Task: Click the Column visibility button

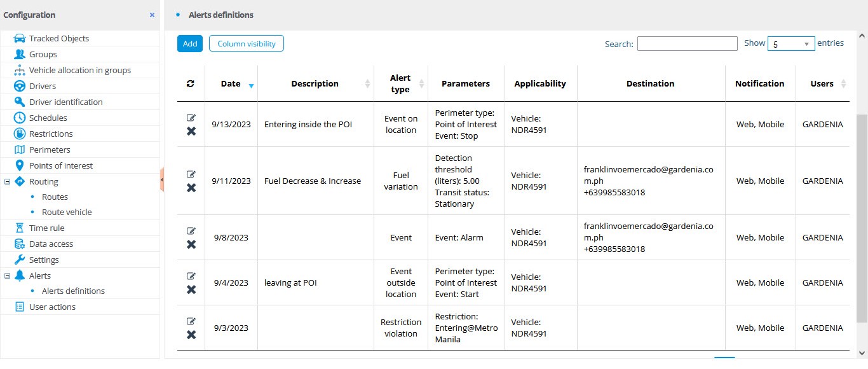Action: tap(247, 44)
